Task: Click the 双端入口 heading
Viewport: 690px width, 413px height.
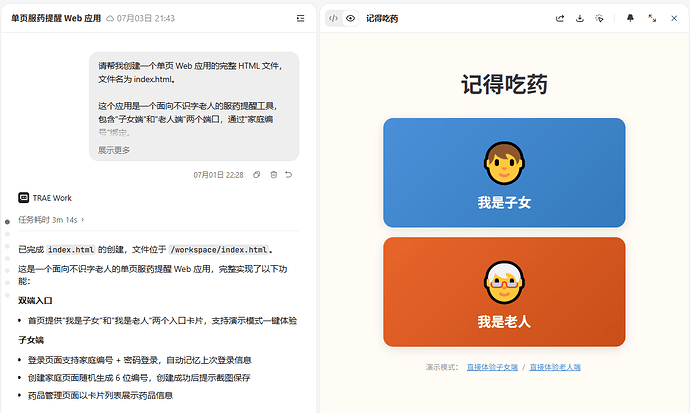Action: 35,301
